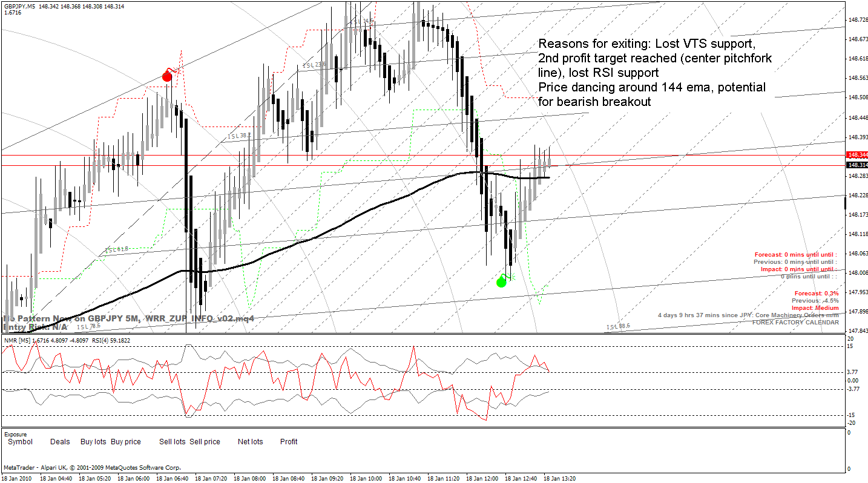
Task: Click the Exposure panel title
Action: [15, 434]
